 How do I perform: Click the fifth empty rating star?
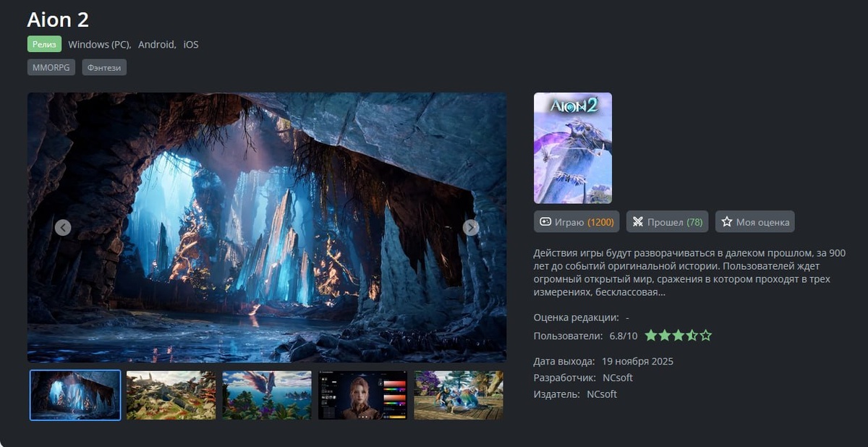click(706, 336)
